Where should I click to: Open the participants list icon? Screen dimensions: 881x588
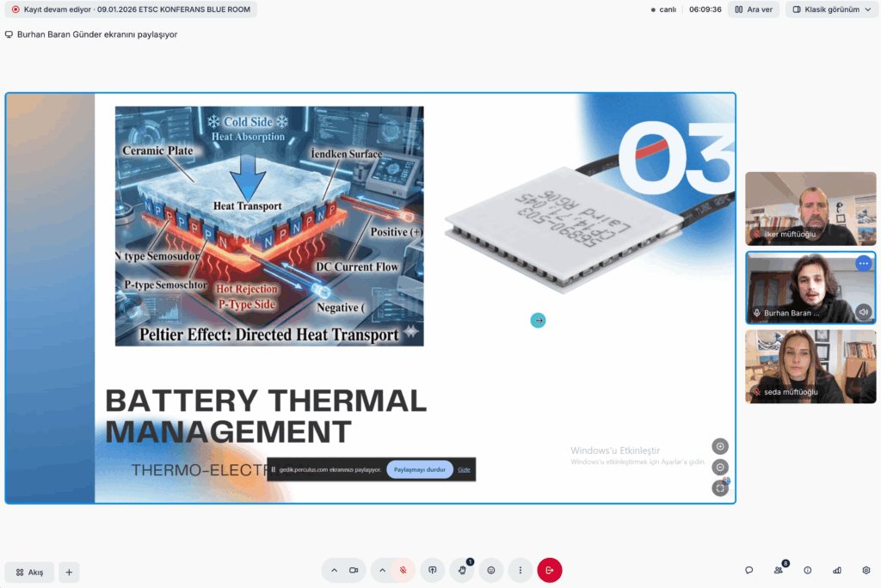(x=779, y=570)
